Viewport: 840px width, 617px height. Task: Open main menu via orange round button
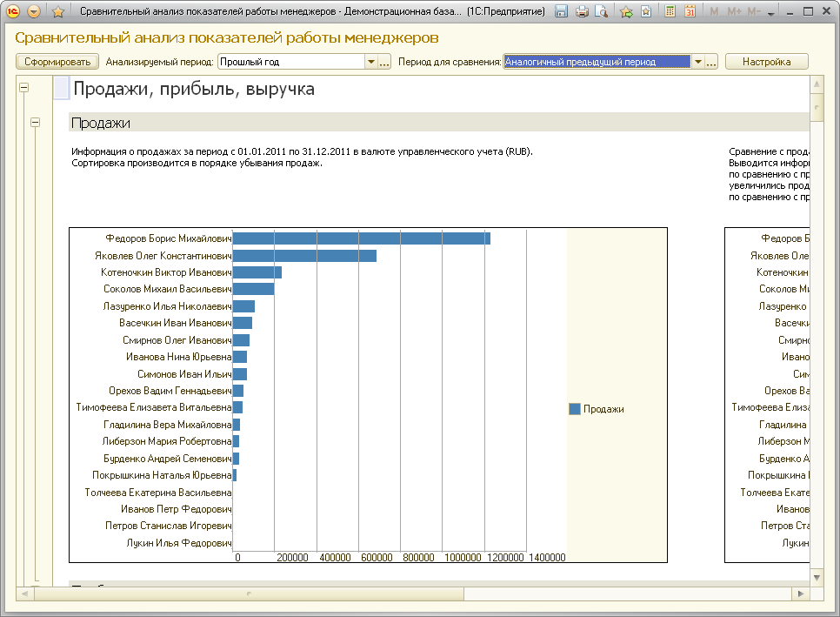[x=34, y=12]
